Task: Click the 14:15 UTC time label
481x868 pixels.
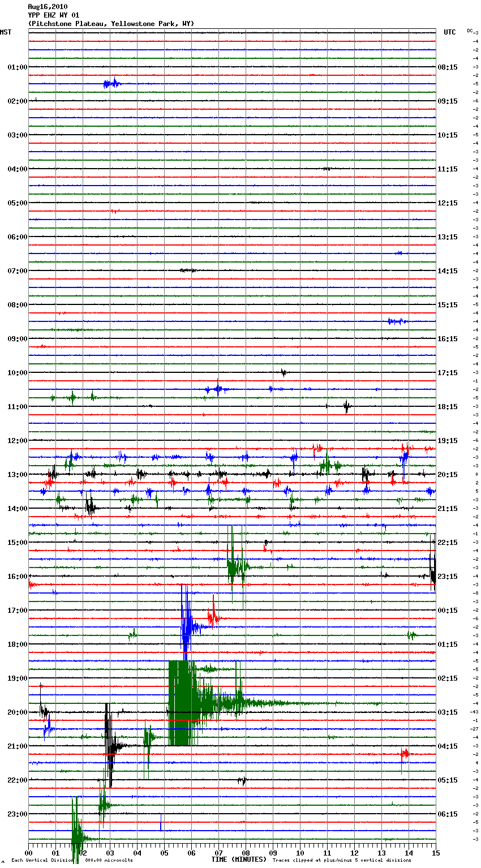Action: (x=448, y=271)
